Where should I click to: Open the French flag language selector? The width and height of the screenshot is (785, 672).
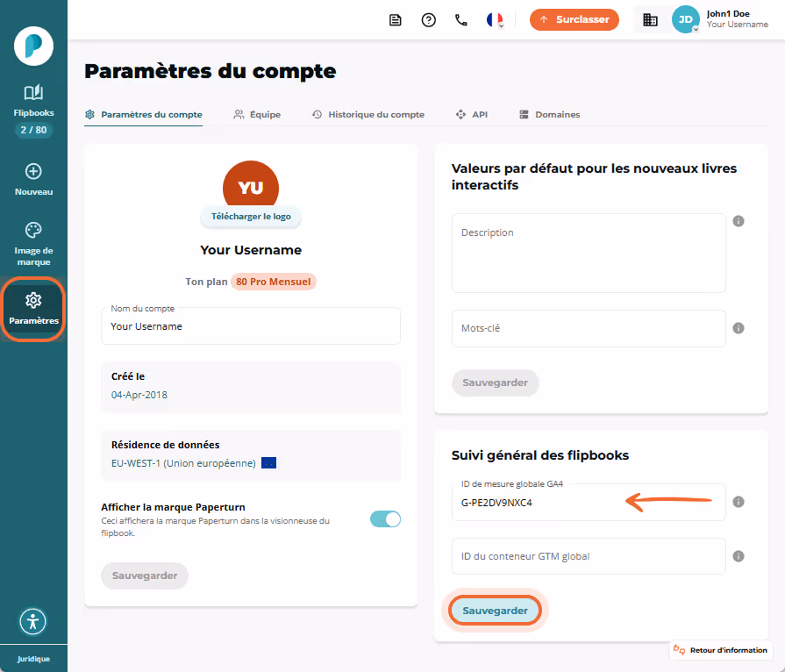coord(496,20)
